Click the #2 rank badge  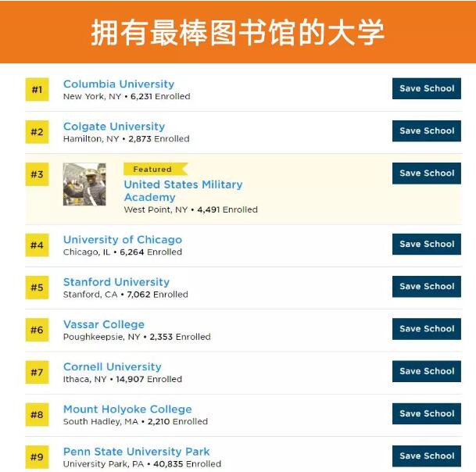[x=37, y=132]
